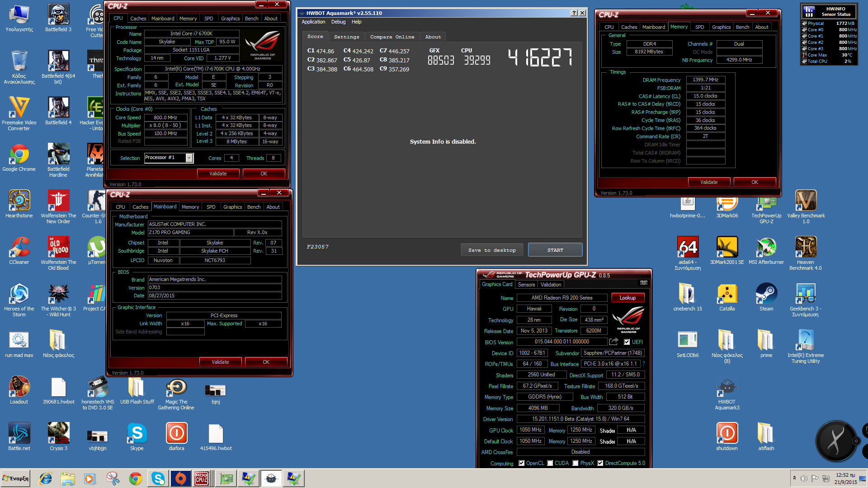Click OK in Mainboard CPU-Z window

(x=266, y=362)
